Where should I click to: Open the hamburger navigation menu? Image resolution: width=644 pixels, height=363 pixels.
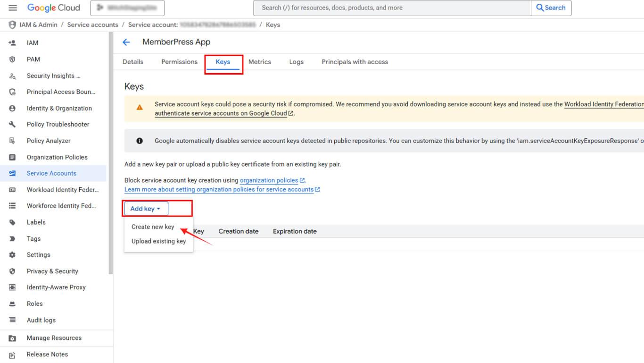click(x=13, y=8)
